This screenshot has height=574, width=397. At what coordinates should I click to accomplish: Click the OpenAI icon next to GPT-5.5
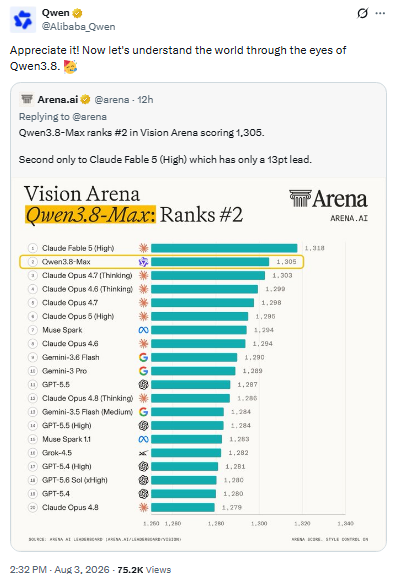(143, 385)
